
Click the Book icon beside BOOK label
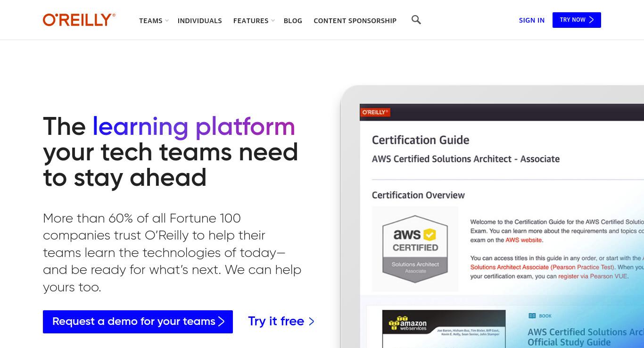[x=532, y=316]
